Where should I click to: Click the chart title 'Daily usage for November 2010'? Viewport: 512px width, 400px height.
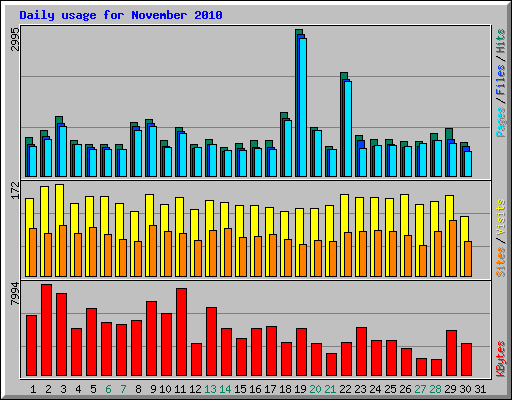(x=121, y=15)
